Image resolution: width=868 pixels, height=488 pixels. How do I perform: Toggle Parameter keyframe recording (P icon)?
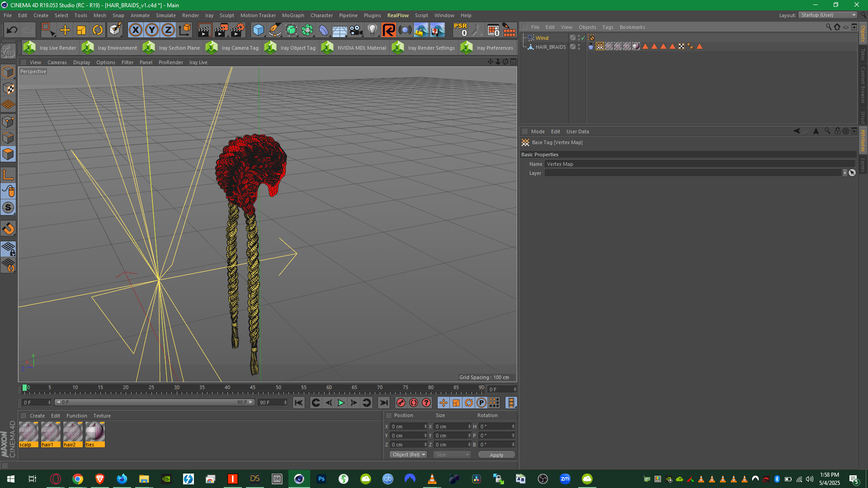click(x=481, y=403)
